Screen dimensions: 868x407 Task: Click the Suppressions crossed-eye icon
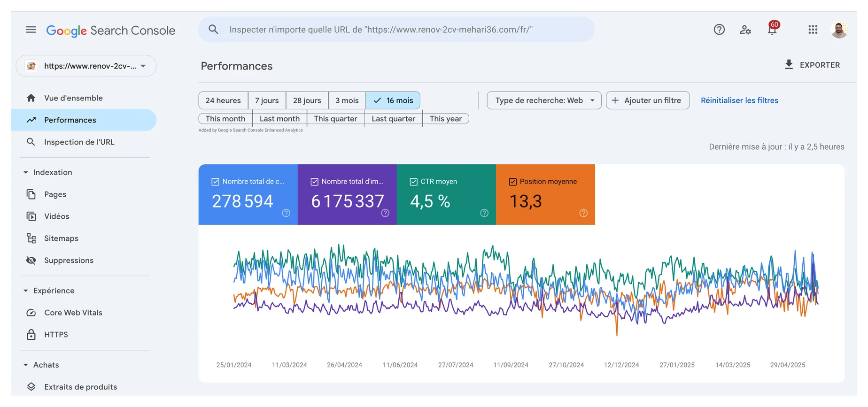pyautogui.click(x=31, y=260)
